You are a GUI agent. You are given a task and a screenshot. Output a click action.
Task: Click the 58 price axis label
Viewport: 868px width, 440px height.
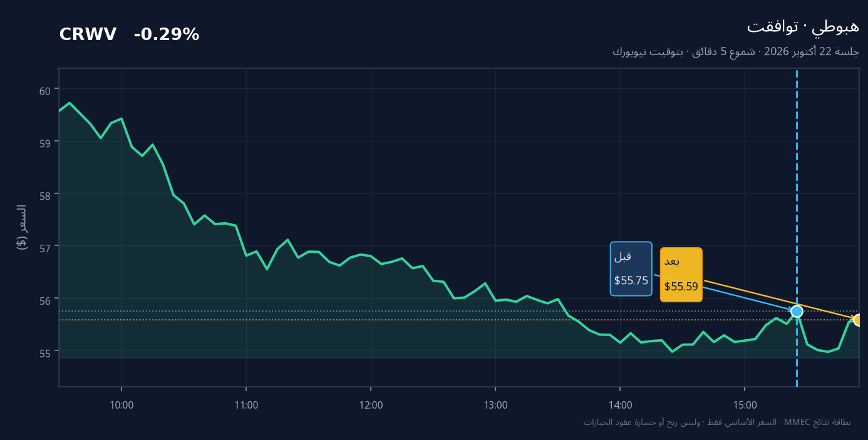tap(44, 196)
